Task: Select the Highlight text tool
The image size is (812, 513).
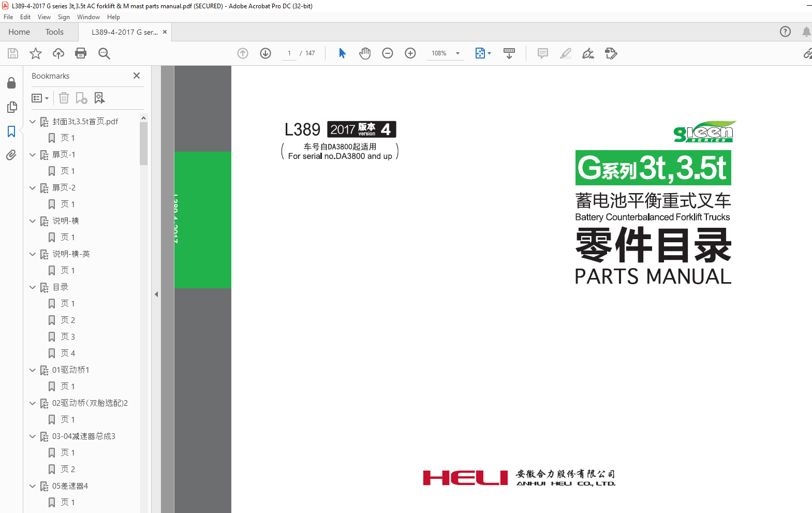Action: point(566,53)
